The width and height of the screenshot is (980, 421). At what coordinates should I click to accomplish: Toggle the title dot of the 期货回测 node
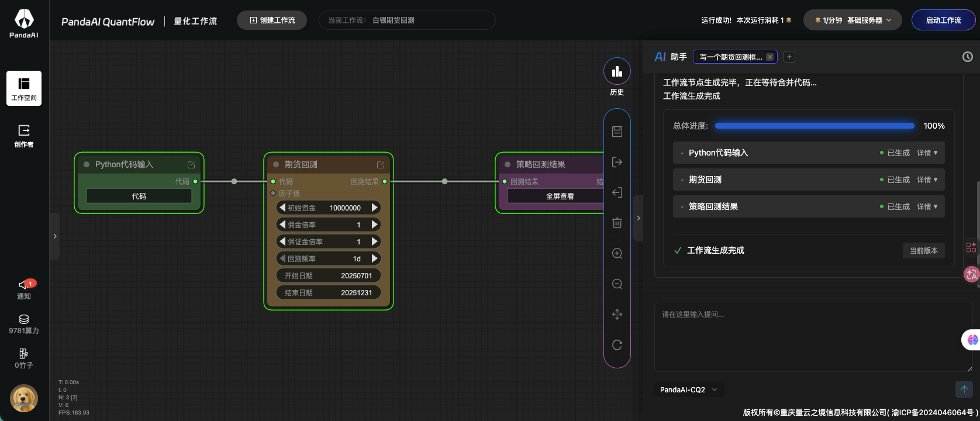tap(276, 165)
